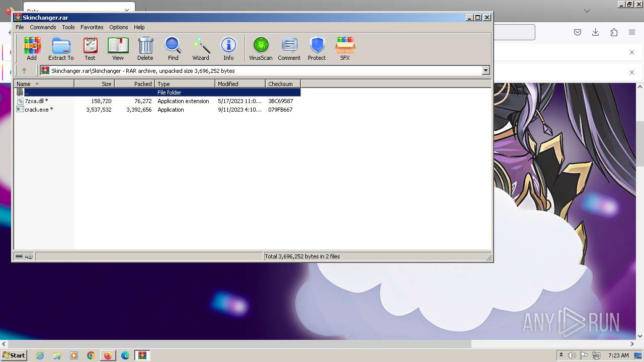Switch to Firefox in taskbar
The image size is (644, 362).
pyautogui.click(x=108, y=355)
